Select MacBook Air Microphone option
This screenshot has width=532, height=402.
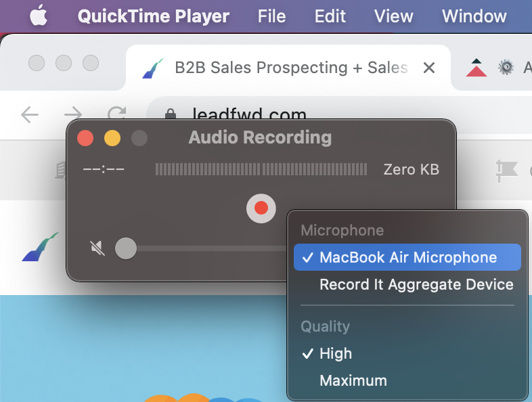click(407, 257)
